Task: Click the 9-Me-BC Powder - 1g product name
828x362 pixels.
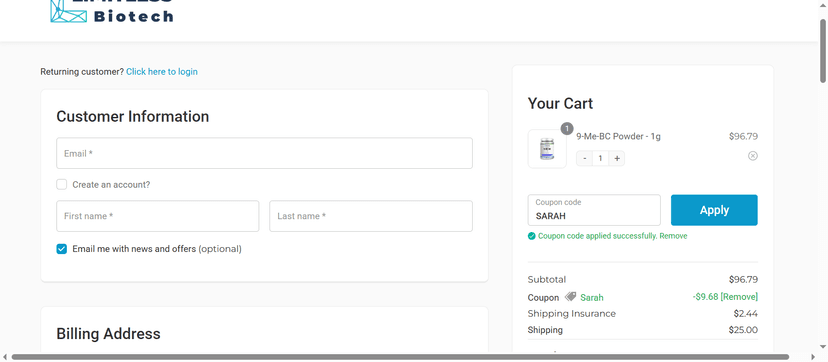Action: coord(618,136)
